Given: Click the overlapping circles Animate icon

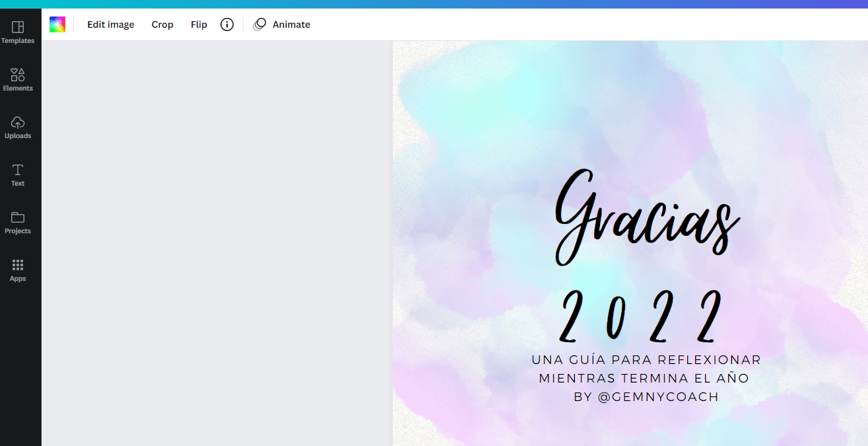Looking at the screenshot, I should tap(260, 24).
